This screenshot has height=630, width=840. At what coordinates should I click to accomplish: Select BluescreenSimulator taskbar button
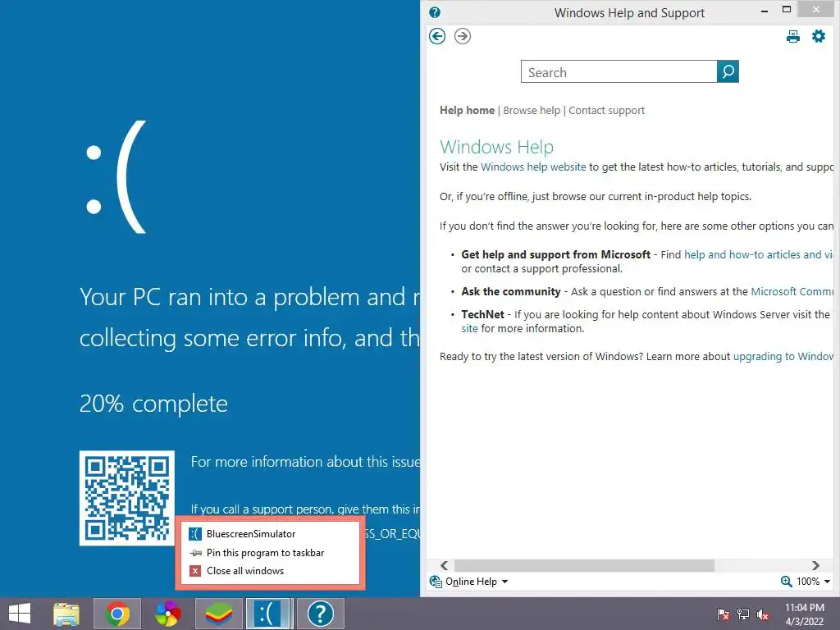click(x=269, y=614)
